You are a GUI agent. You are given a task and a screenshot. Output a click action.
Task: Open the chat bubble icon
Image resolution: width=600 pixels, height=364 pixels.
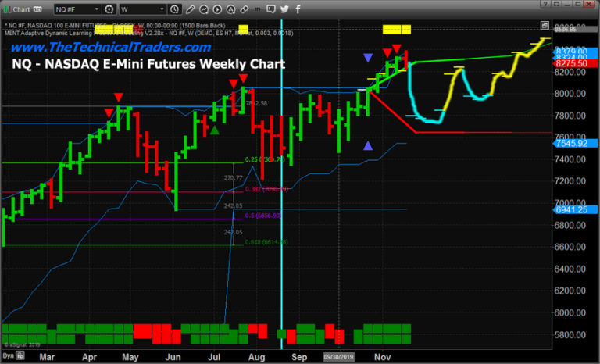(271, 9)
